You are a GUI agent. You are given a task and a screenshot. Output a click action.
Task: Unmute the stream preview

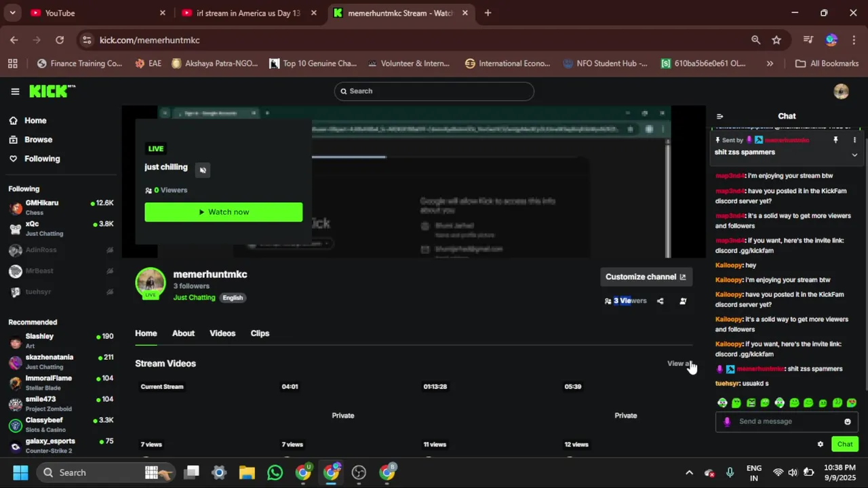(x=202, y=170)
